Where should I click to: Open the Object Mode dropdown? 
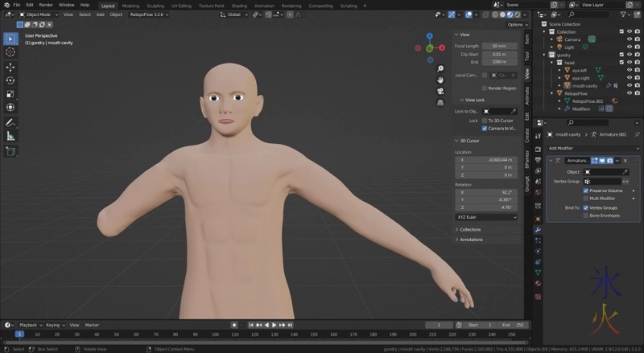(36, 14)
